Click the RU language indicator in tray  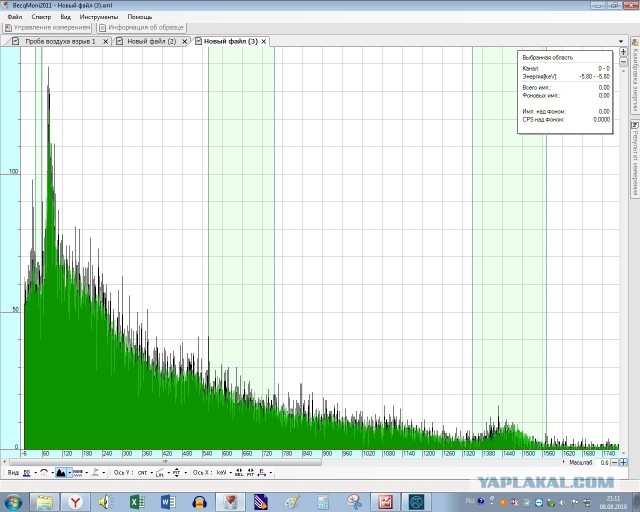click(x=469, y=501)
